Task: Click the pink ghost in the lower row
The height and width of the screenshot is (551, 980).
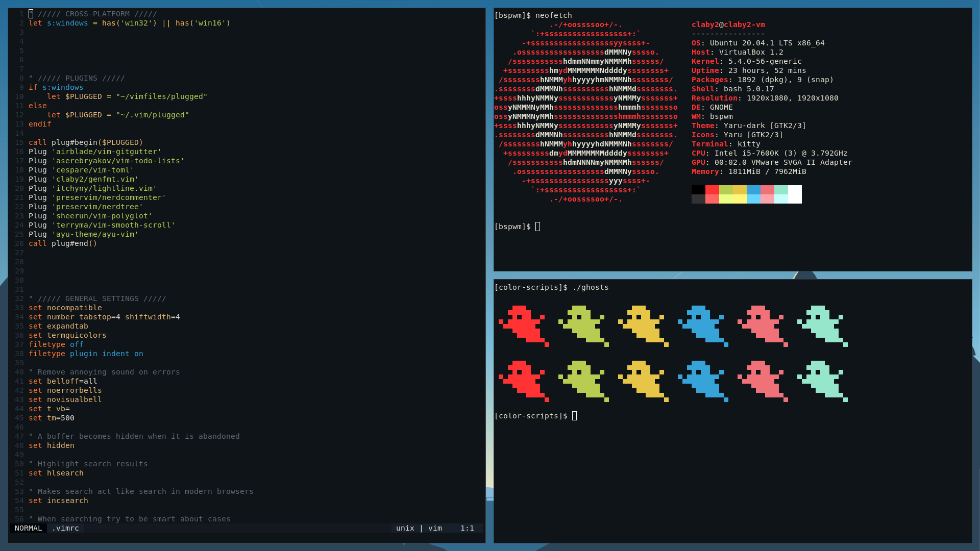Action: [763, 381]
